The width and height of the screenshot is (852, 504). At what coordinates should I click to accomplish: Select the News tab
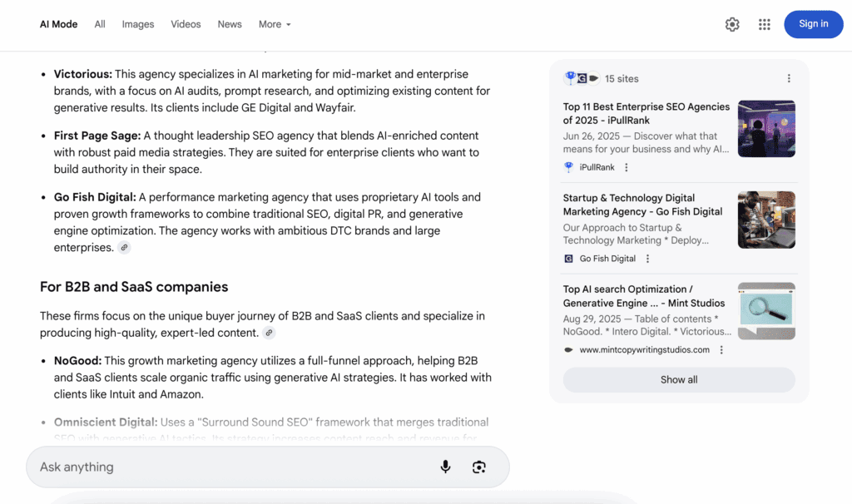(x=230, y=24)
